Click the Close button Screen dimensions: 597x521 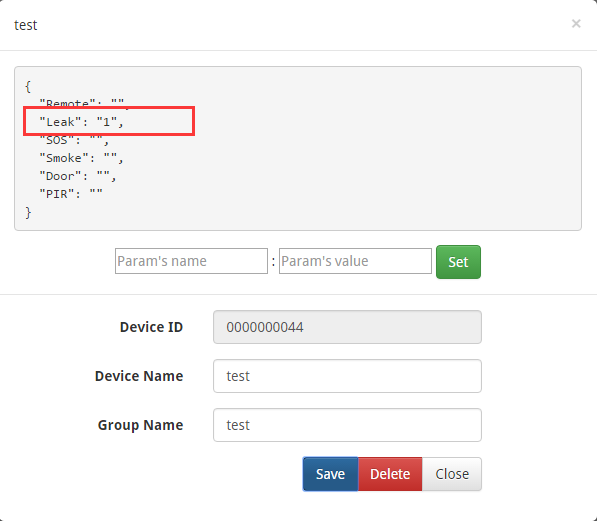pos(452,474)
